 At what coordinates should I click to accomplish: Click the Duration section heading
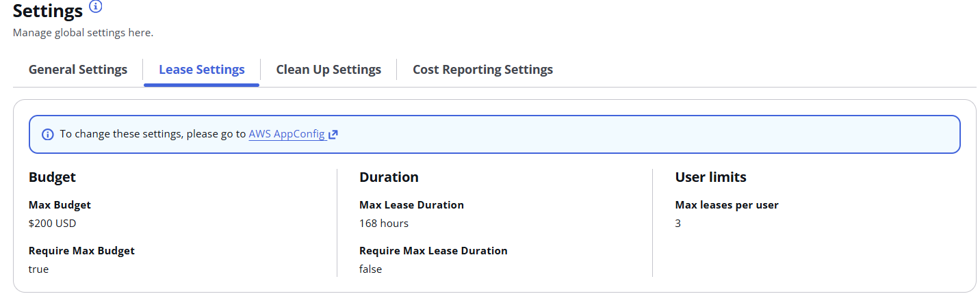coord(389,177)
